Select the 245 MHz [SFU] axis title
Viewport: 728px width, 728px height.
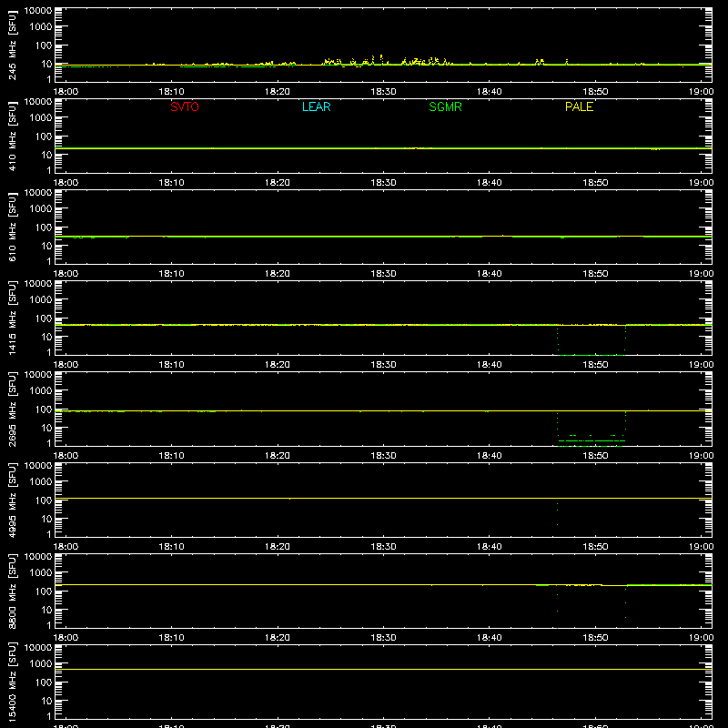click(x=12, y=45)
